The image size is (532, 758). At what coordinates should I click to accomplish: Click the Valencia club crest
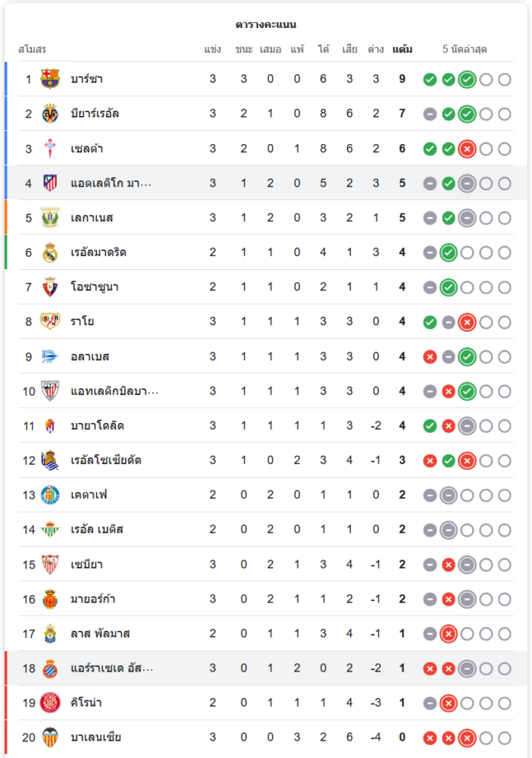[50, 738]
